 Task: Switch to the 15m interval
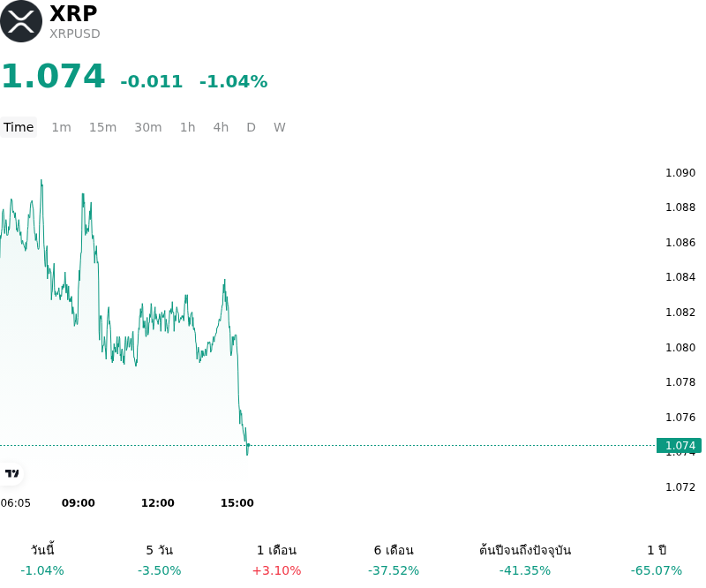[102, 127]
